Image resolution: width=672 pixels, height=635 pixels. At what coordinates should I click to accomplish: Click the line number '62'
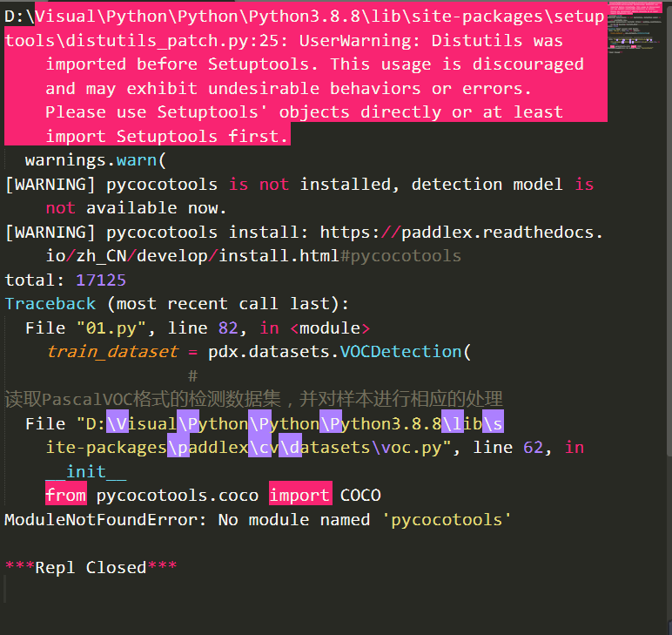click(x=533, y=448)
